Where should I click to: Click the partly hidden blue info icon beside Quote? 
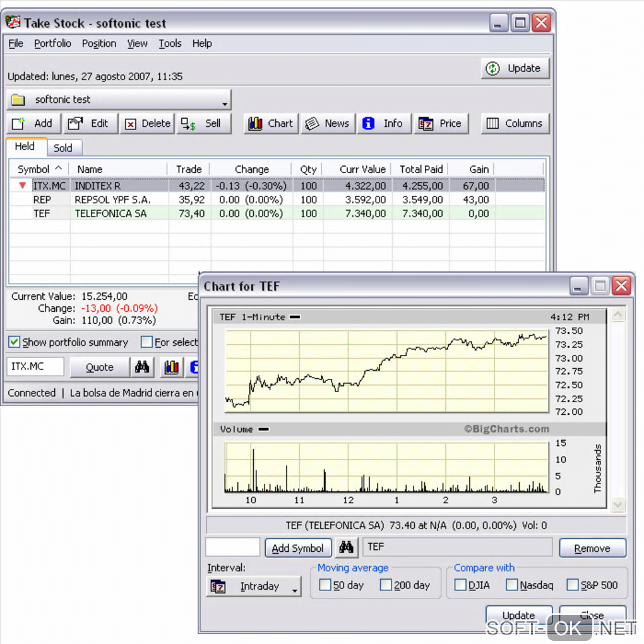pyautogui.click(x=194, y=367)
